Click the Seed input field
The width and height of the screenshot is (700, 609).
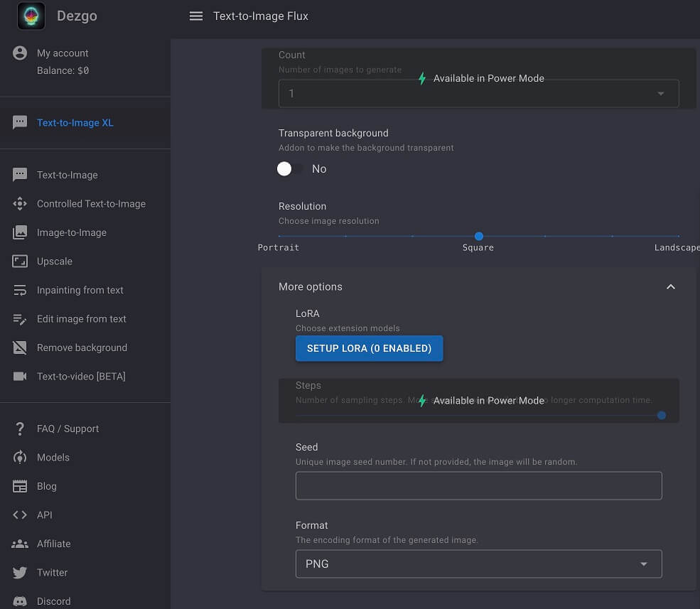pos(478,486)
